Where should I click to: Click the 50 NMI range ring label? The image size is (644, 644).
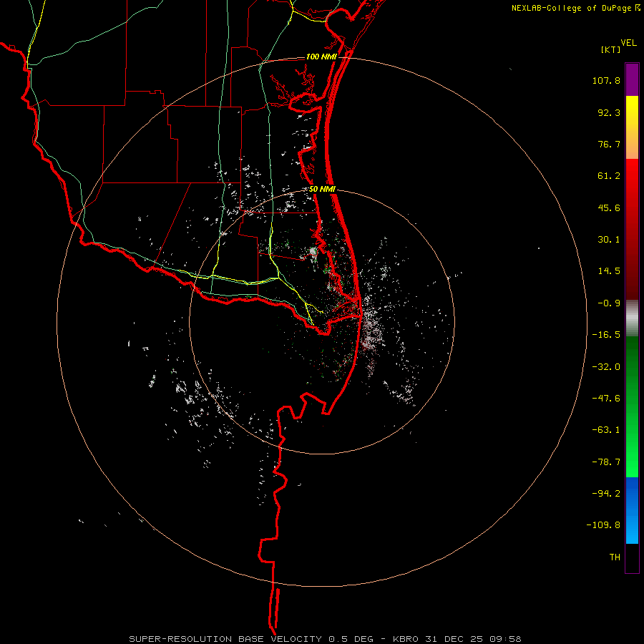(322, 190)
